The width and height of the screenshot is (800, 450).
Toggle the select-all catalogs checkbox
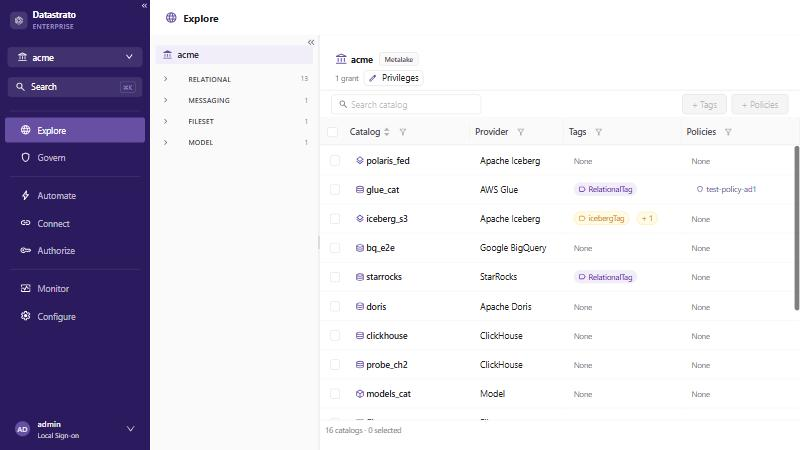click(x=333, y=132)
